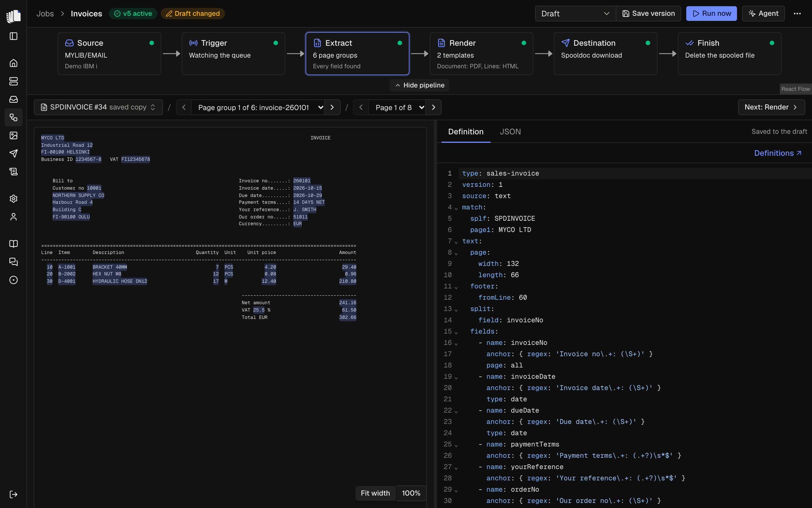
Task: Open the Draft version dropdown
Action: coord(575,14)
